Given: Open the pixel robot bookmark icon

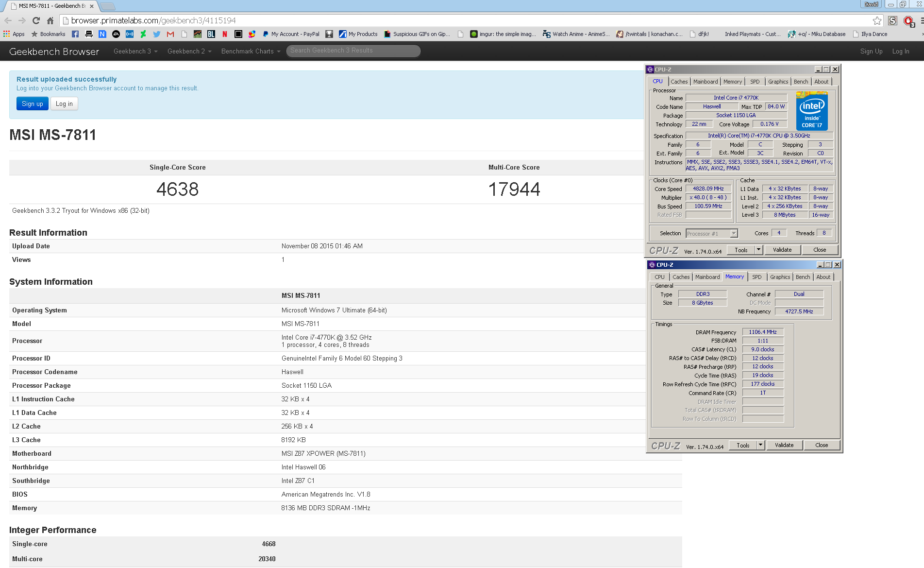Looking at the screenshot, I should click(89, 34).
